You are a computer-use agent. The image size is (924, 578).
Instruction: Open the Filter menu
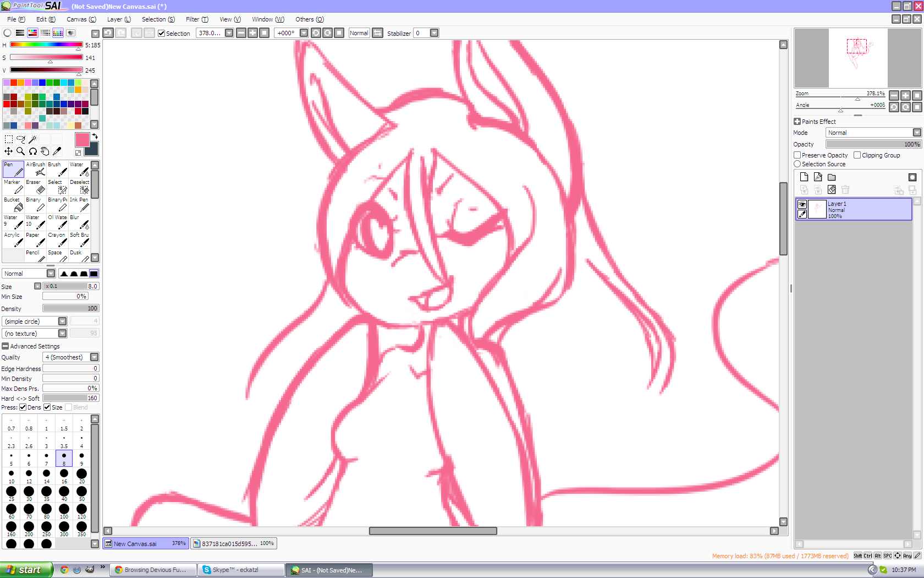pos(197,19)
